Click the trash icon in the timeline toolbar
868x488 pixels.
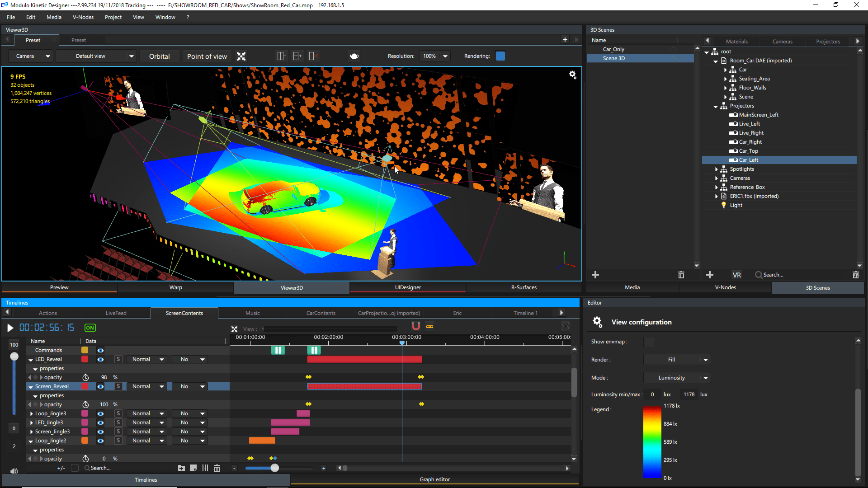click(217, 468)
